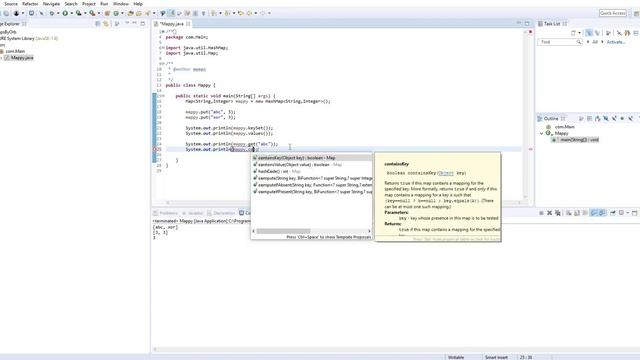Screen dimensions: 640x360
Task: Toggle Categorized view in Task List
Action: pyautogui.click(x=589, y=33)
